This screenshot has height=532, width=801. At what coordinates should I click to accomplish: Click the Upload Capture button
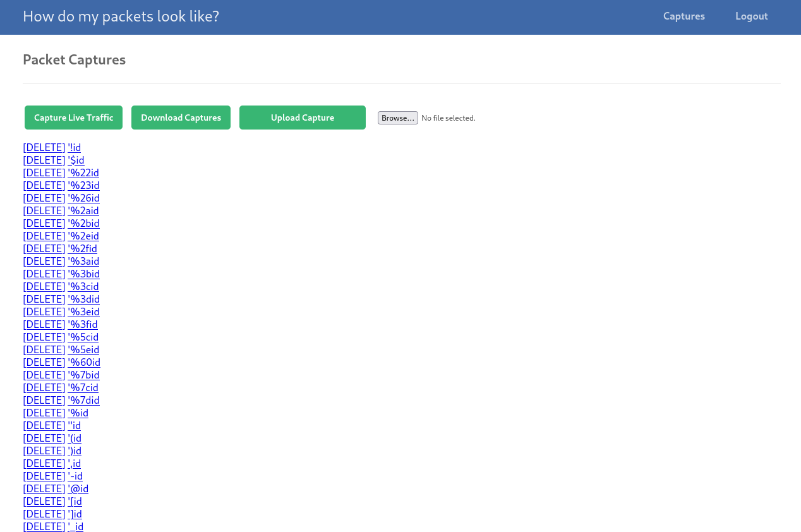[303, 118]
